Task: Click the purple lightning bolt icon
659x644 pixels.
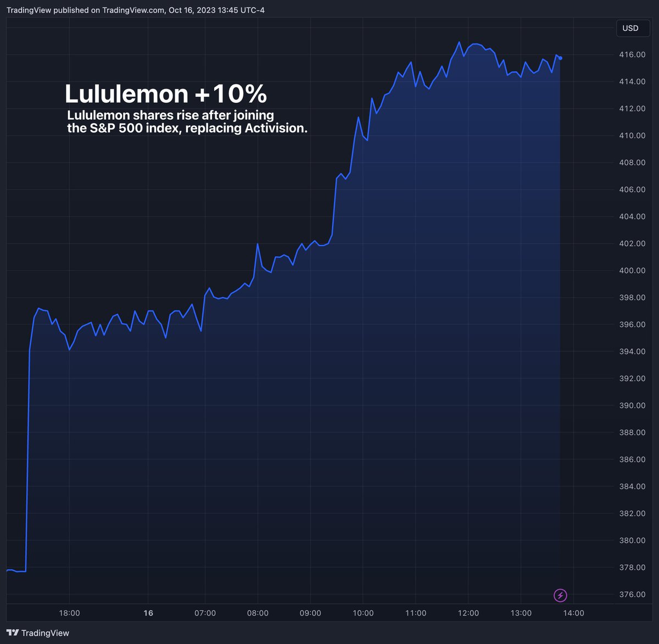Action: click(x=560, y=595)
